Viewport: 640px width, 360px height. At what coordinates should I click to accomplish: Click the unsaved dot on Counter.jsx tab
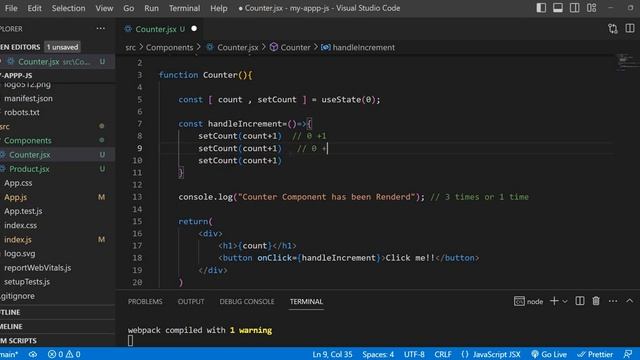[x=194, y=29]
